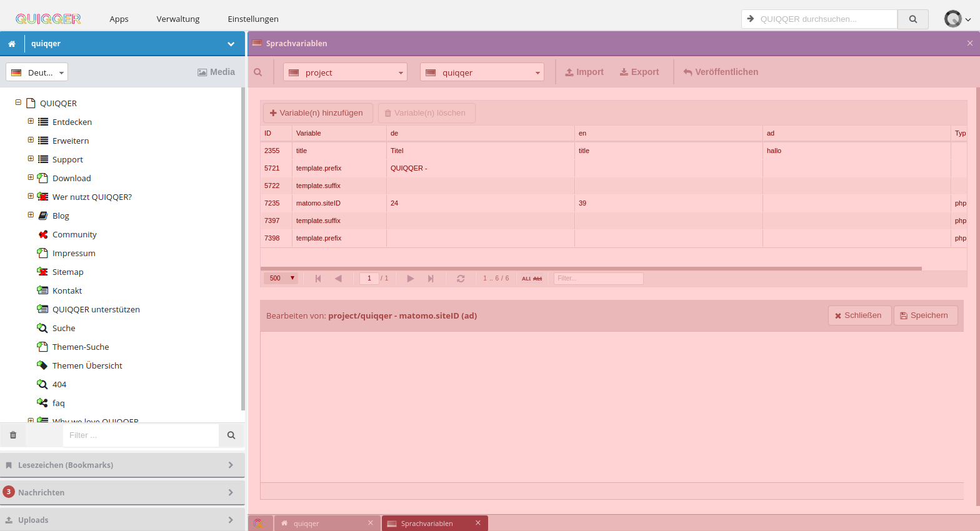
Task: Expand the Download tree node
Action: pyautogui.click(x=31, y=177)
